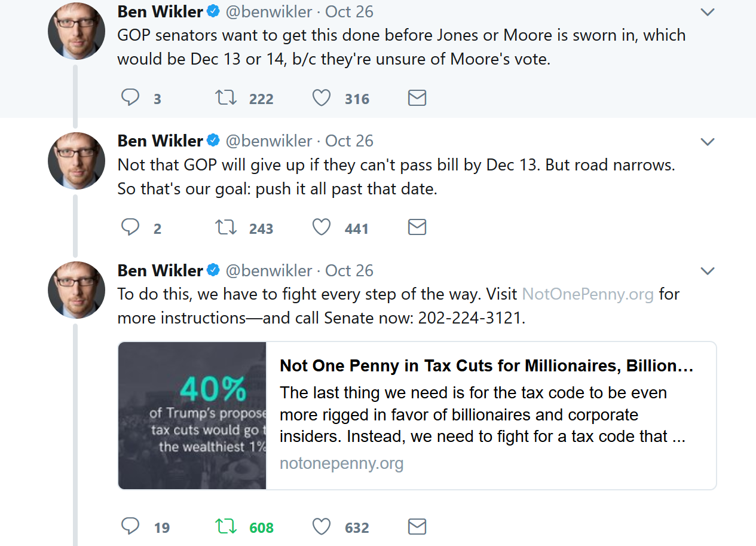Like the tweet with 632 likes

[322, 526]
